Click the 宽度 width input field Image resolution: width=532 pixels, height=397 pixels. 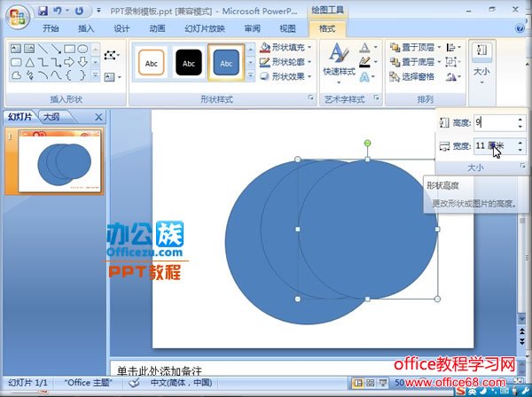[x=495, y=146]
